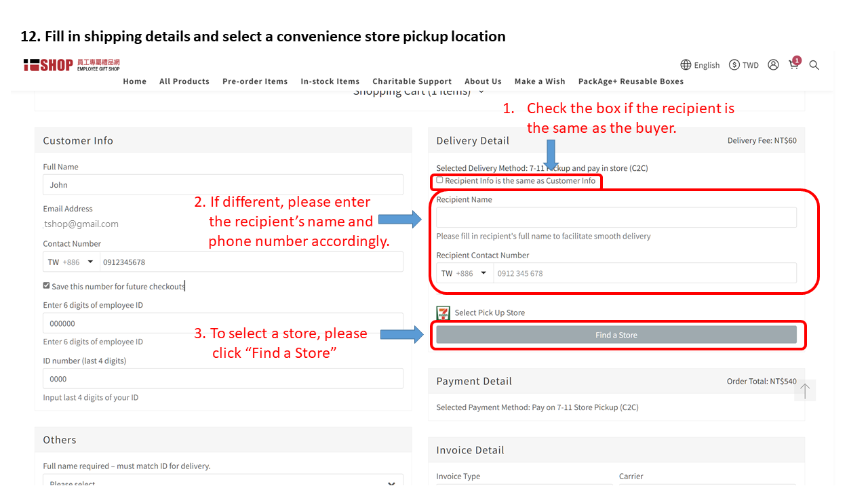Open the Pre-order Items menu

tap(255, 81)
